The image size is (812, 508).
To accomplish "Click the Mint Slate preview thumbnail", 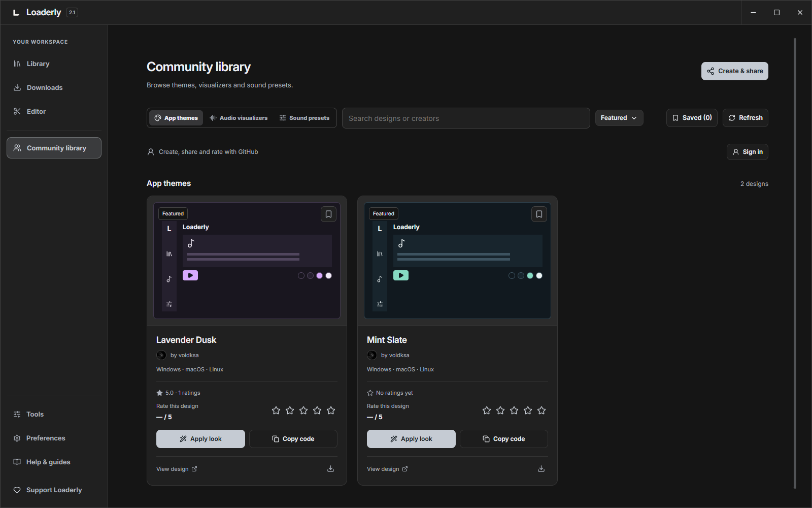I will click(x=458, y=261).
